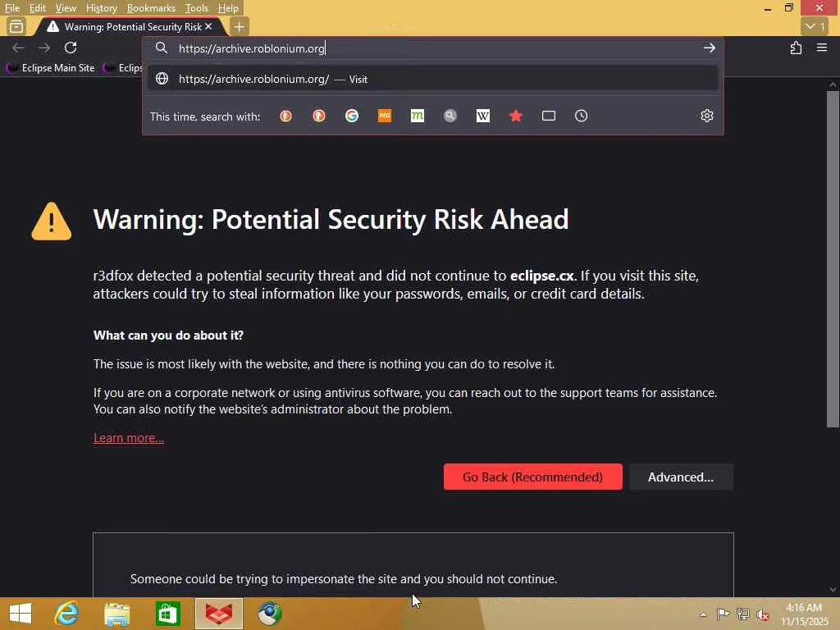Click the scrollbar down arrow

[833, 590]
